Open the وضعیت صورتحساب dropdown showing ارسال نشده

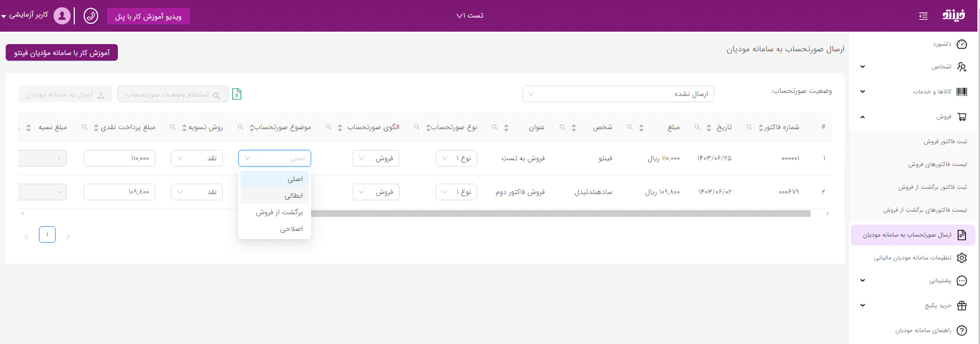tap(618, 94)
